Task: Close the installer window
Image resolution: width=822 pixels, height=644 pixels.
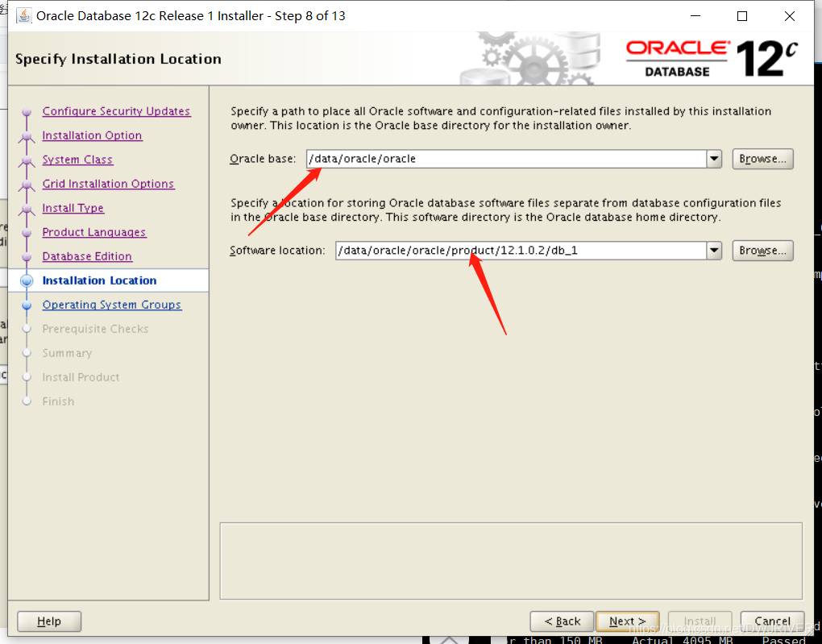Action: (x=790, y=16)
